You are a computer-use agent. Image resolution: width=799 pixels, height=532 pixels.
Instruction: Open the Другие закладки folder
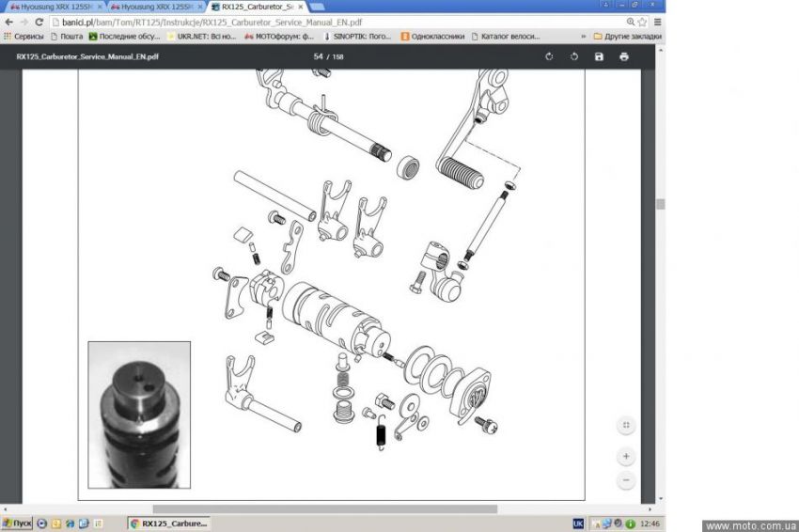[x=627, y=36]
